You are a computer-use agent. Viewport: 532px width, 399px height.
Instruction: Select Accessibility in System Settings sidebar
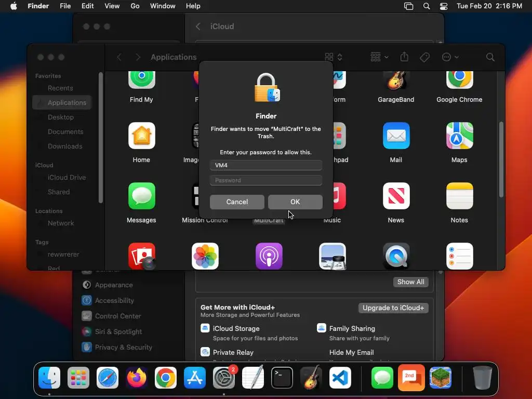coord(108,301)
